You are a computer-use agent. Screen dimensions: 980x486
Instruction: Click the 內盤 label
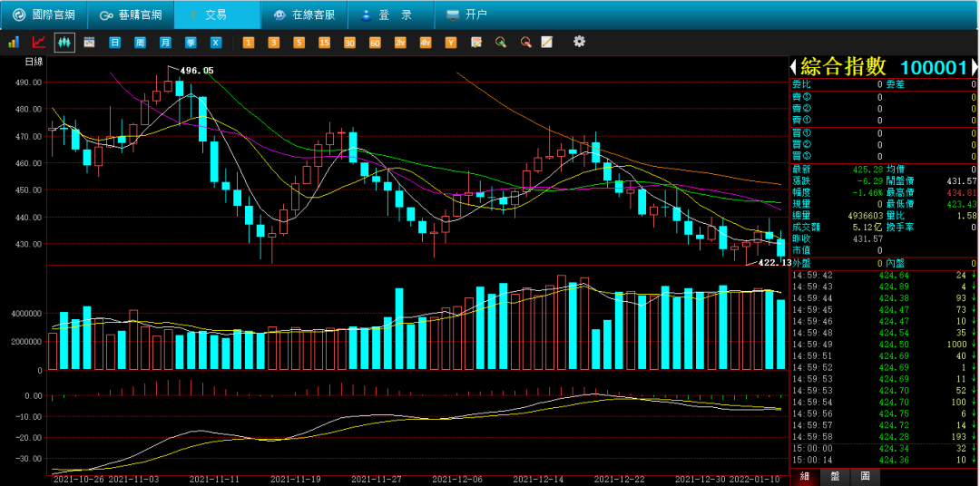[x=895, y=263]
